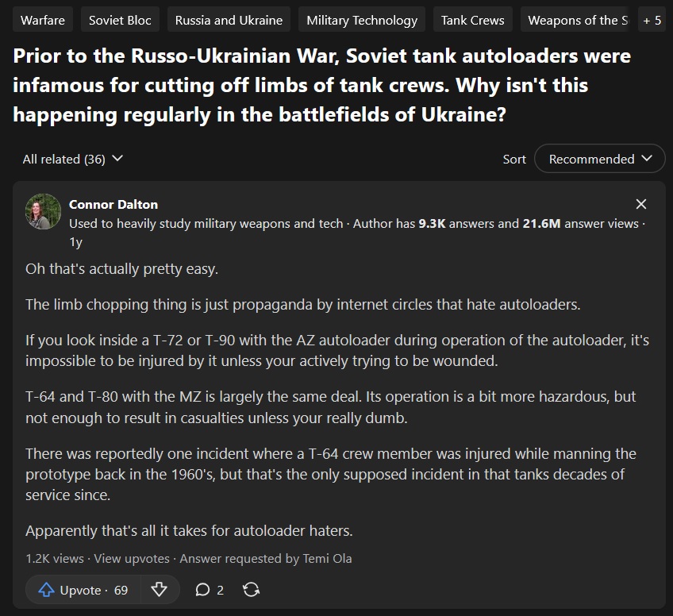Image resolution: width=673 pixels, height=616 pixels.
Task: Show the +5 more topic tags
Action: click(652, 20)
